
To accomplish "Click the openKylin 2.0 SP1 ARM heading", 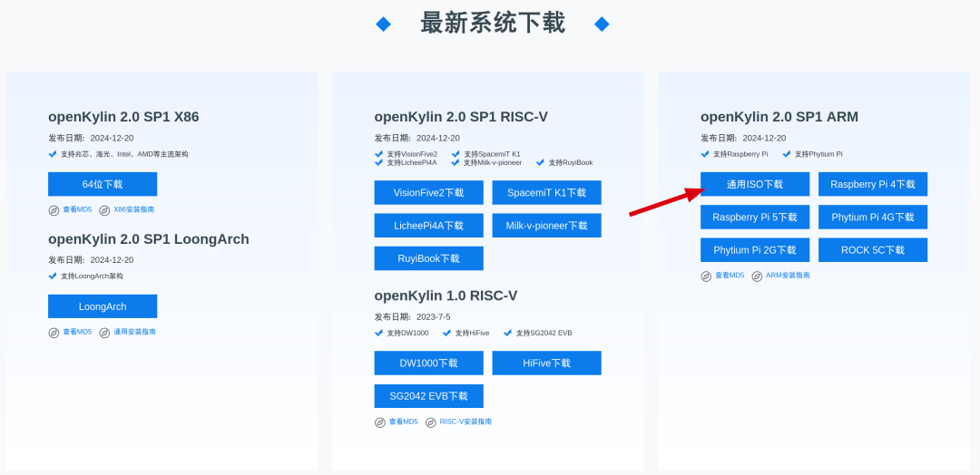I will point(779,117).
